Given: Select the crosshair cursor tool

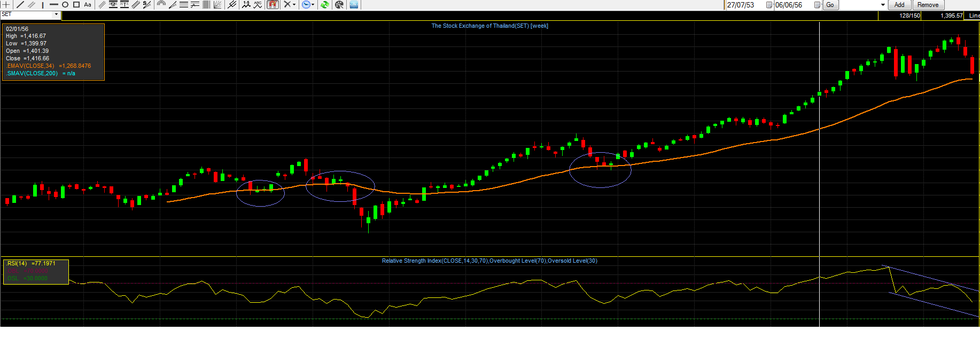Looking at the screenshot, I should pyautogui.click(x=6, y=5).
